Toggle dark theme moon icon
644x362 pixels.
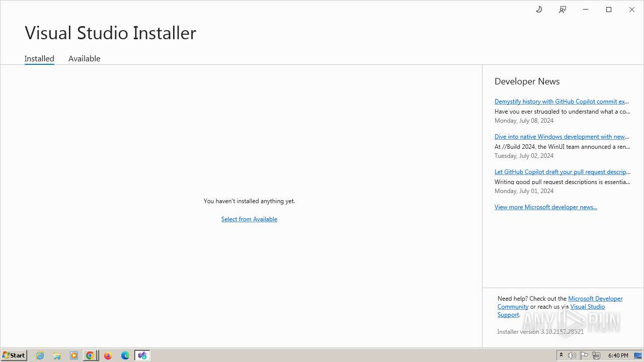tap(539, 10)
